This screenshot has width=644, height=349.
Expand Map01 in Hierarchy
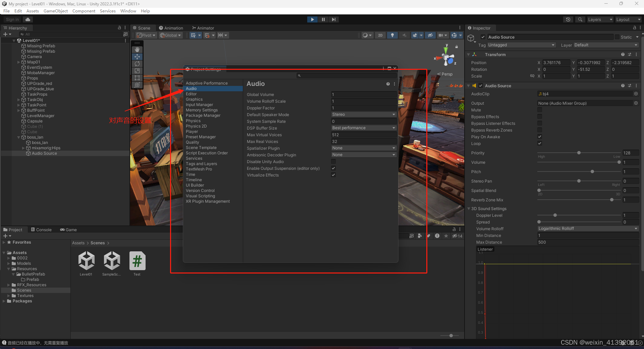[x=19, y=62]
